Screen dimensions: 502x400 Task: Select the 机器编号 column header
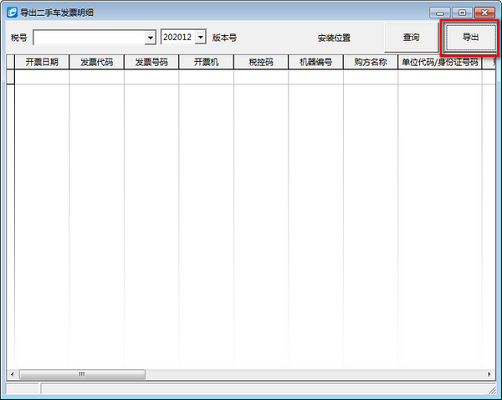pos(316,62)
